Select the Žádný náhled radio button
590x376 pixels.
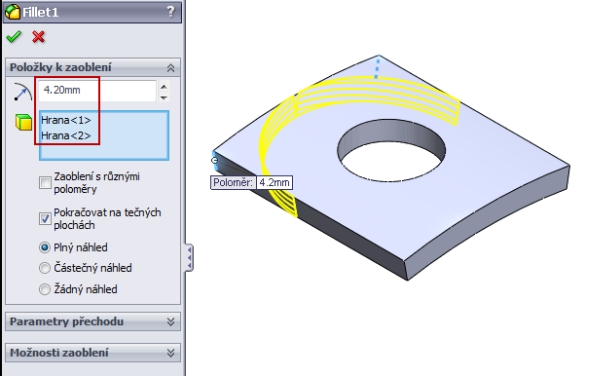pos(44,289)
